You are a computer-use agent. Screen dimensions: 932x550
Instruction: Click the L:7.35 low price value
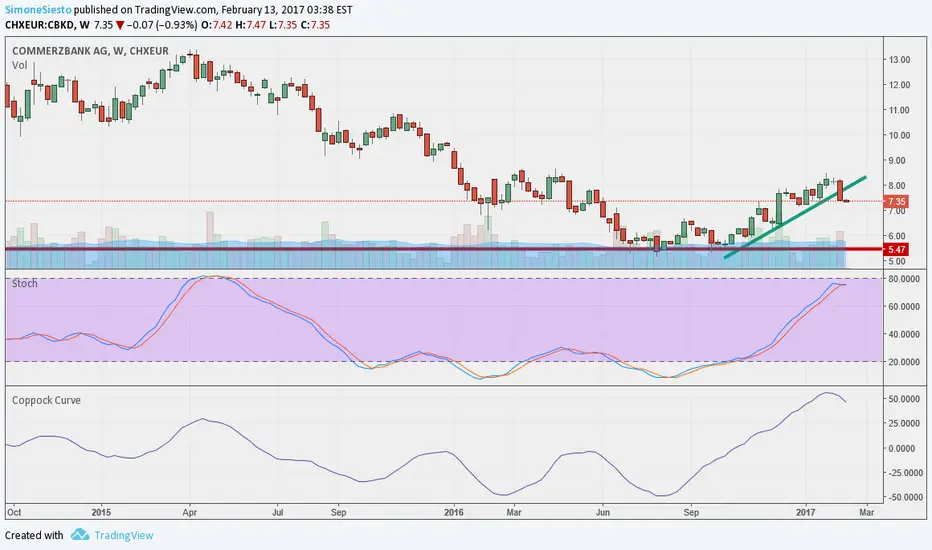coord(283,25)
